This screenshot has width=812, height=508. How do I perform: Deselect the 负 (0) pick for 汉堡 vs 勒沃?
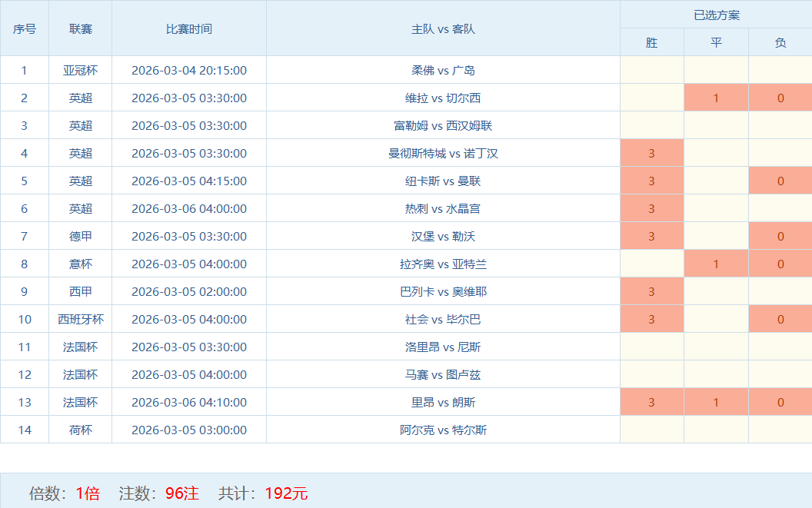click(780, 236)
